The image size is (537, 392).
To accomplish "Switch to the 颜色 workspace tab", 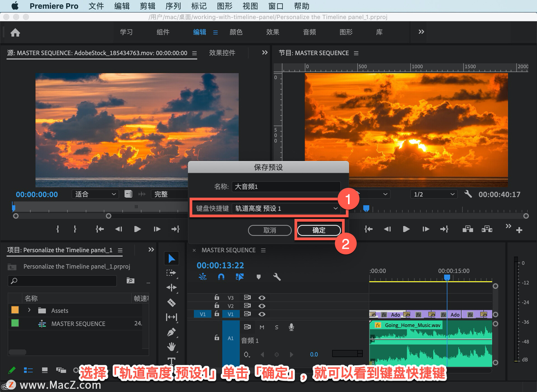I will 236,32.
